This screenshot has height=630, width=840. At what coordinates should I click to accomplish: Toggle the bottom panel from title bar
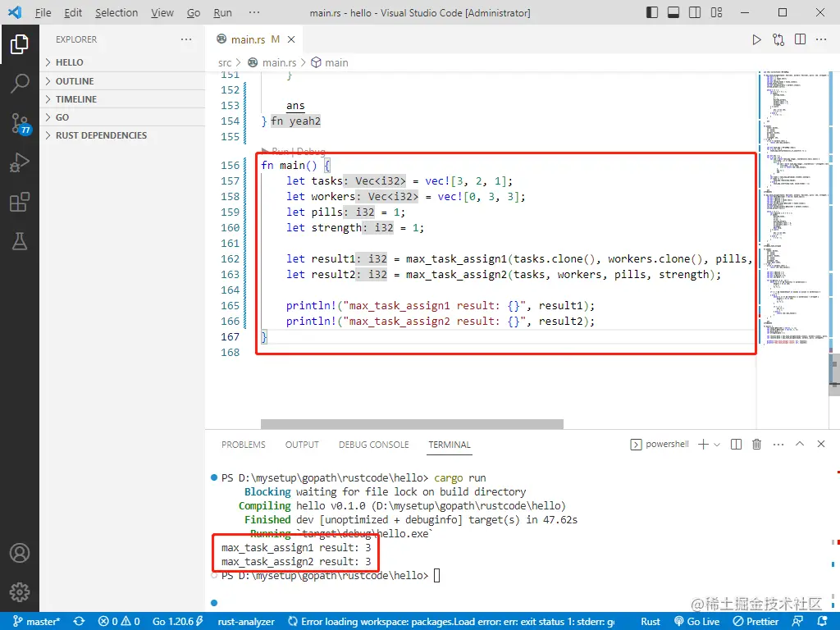coord(673,12)
